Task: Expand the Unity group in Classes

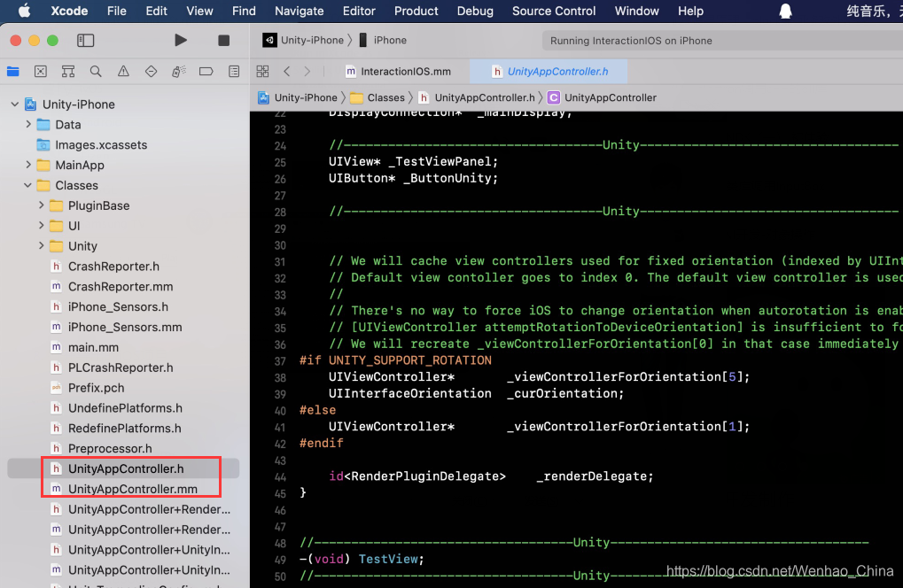Action: coord(40,245)
